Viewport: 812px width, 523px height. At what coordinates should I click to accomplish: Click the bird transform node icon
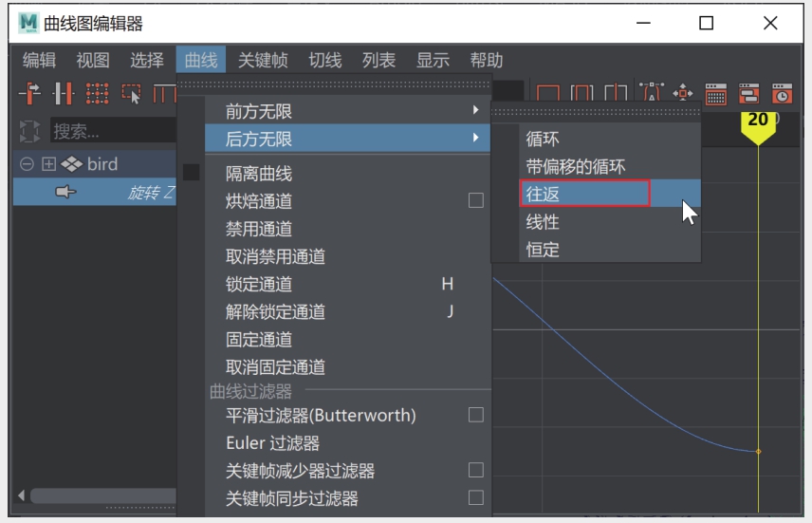pos(71,164)
